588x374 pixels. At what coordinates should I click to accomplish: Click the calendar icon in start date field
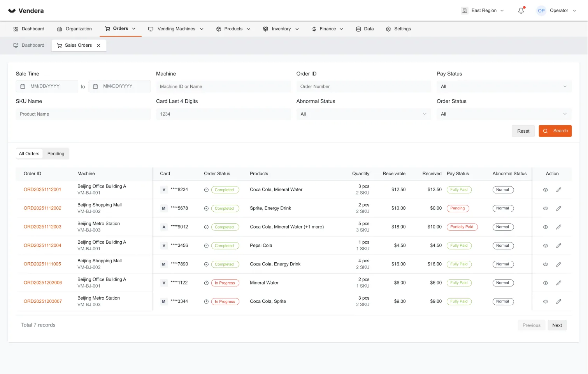pyautogui.click(x=23, y=86)
